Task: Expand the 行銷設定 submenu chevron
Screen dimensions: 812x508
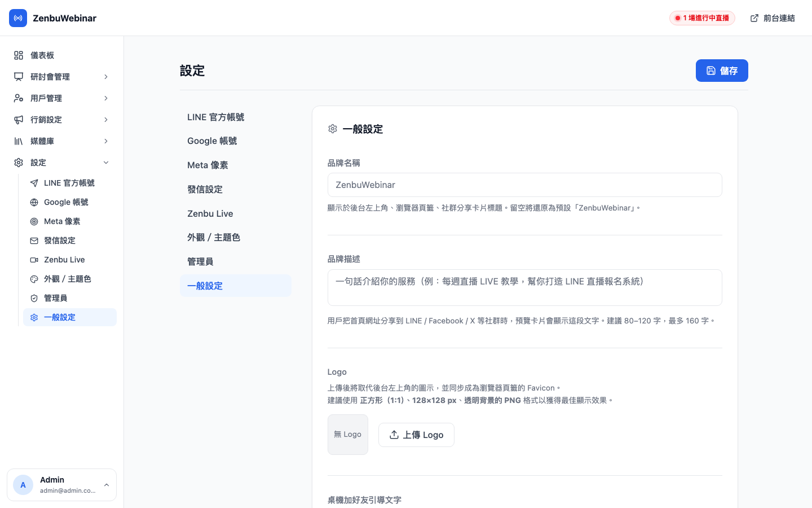Action: (105, 120)
